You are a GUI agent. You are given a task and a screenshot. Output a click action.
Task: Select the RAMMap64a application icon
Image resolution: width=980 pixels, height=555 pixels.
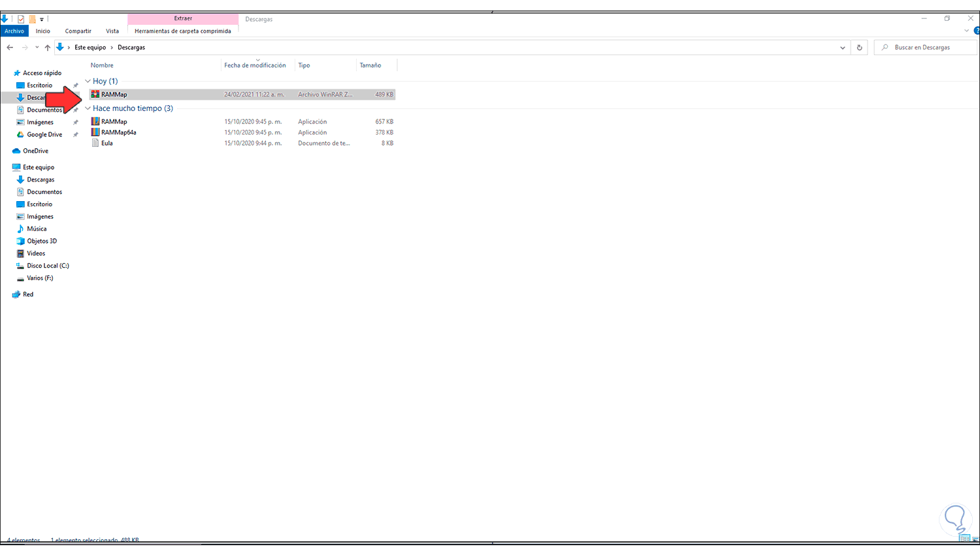[95, 133]
